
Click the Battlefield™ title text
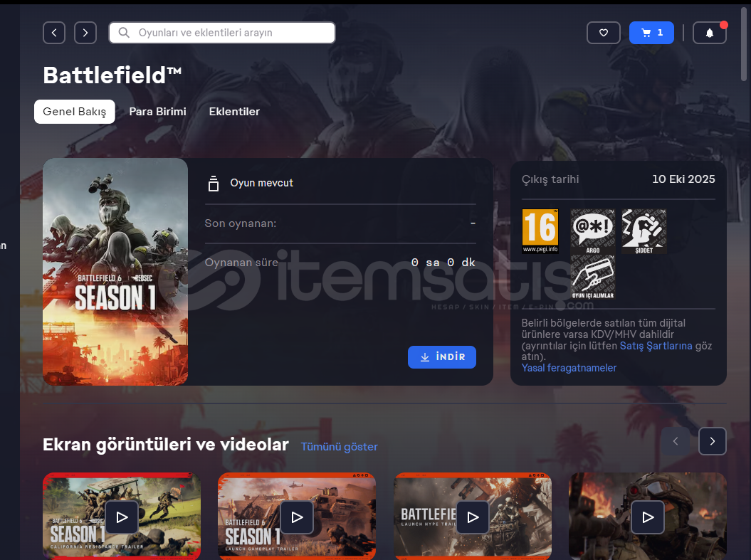point(112,75)
